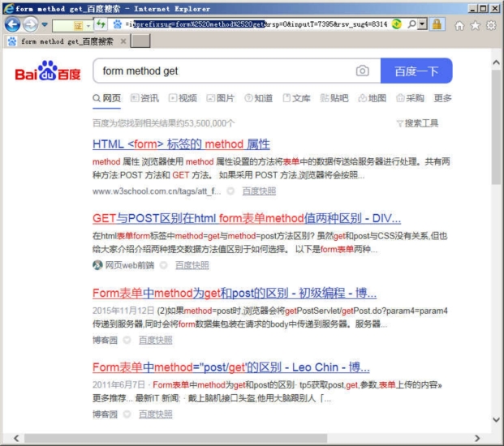Click the 网页web前端 avatar icon

click(97, 265)
